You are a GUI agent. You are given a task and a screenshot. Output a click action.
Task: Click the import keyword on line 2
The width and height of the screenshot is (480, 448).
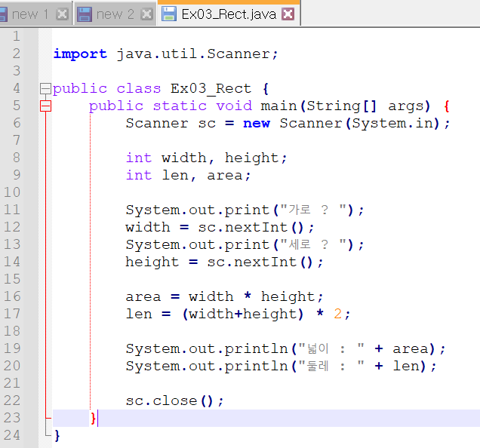(x=80, y=54)
